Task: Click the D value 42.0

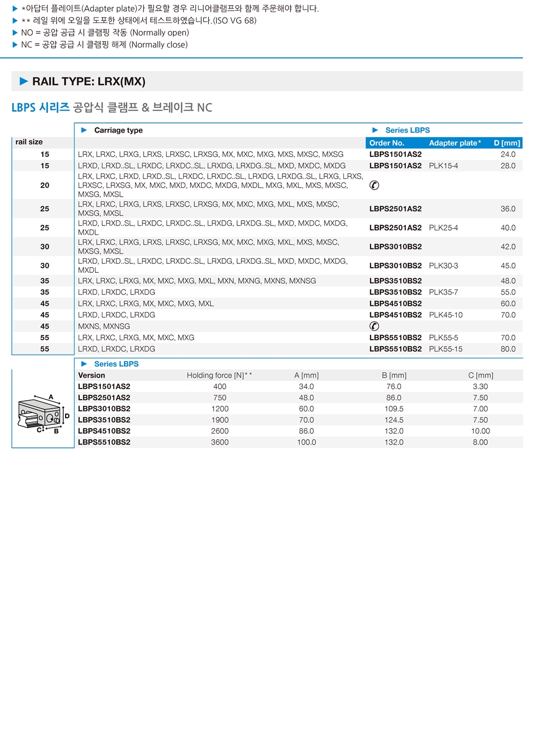Action: point(508,247)
